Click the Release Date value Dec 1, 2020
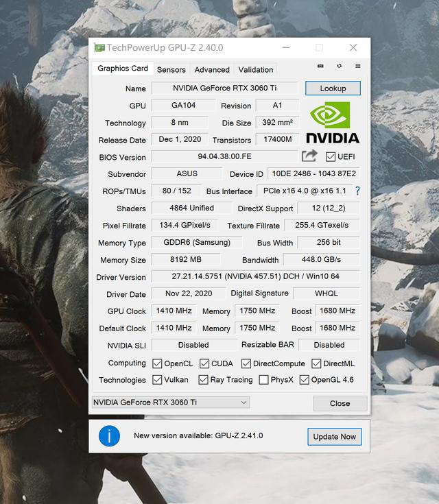 point(180,139)
